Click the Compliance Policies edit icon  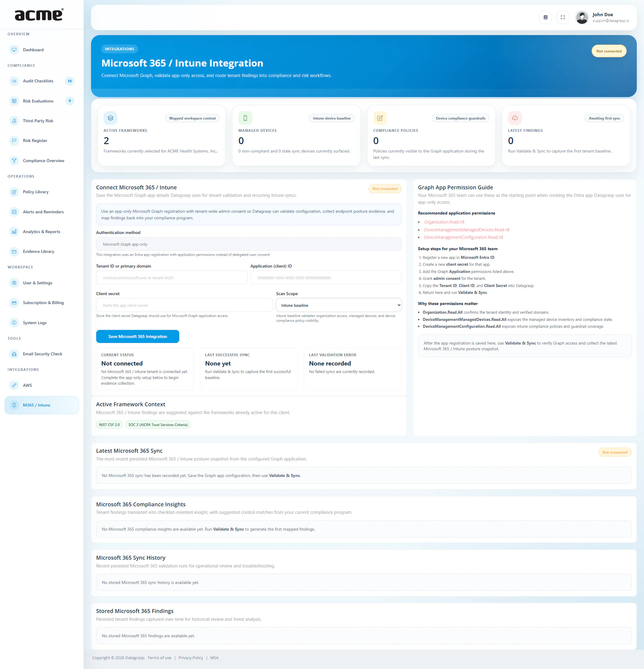pos(380,118)
